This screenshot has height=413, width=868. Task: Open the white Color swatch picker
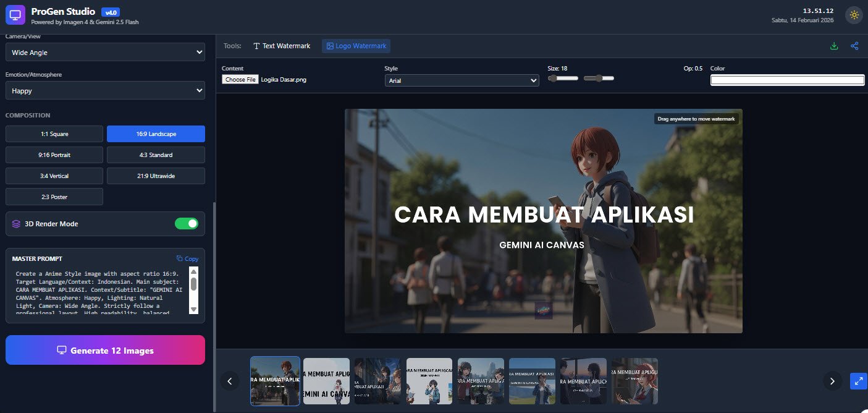click(x=787, y=80)
